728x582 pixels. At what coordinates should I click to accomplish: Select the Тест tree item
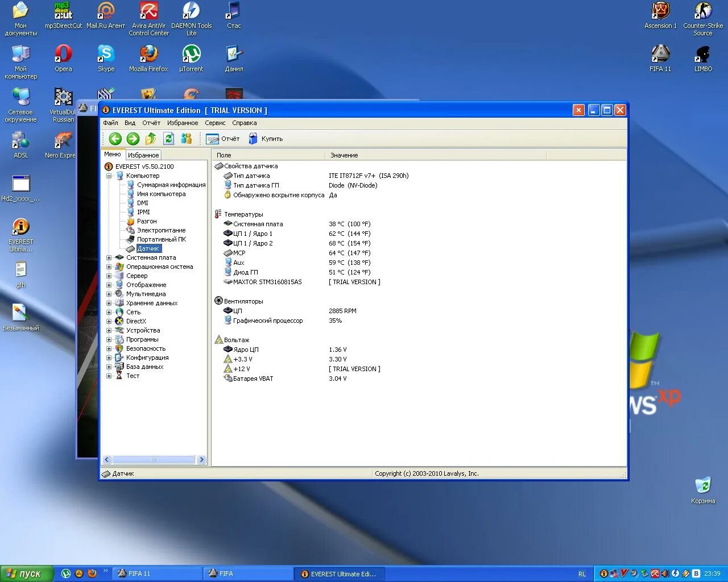[x=133, y=376]
